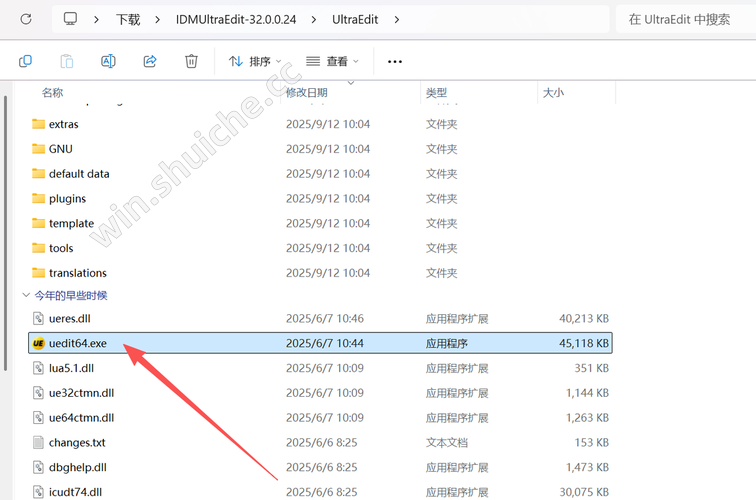Viewport: 756px width, 500px height.
Task: Select the tools folder name
Action: [61, 248]
